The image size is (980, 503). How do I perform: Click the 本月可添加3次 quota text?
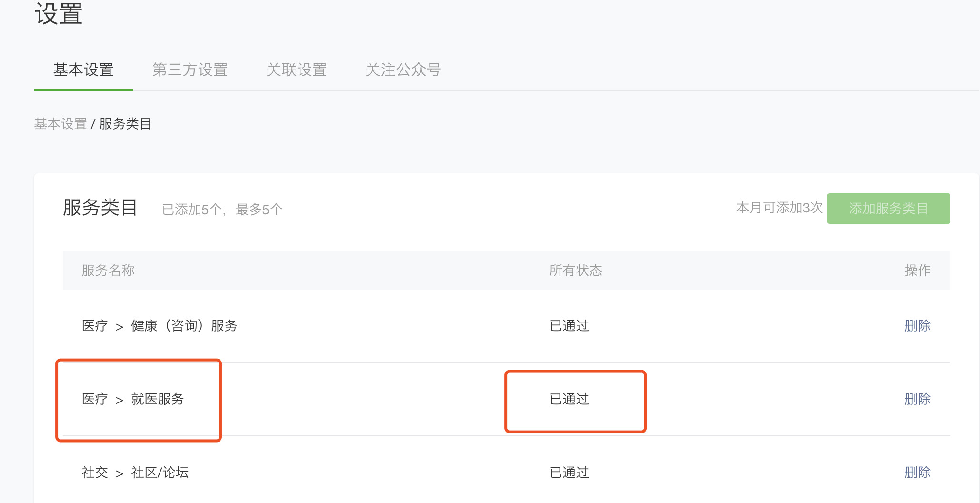point(779,208)
